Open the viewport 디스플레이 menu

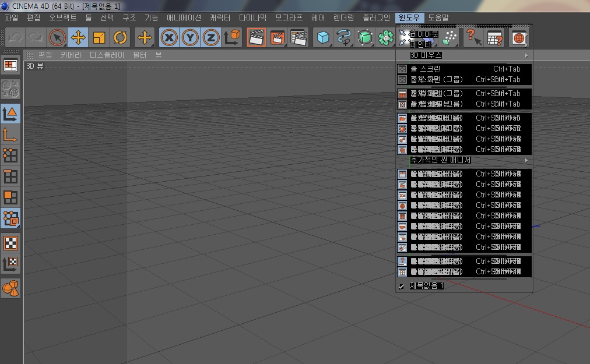tap(107, 55)
